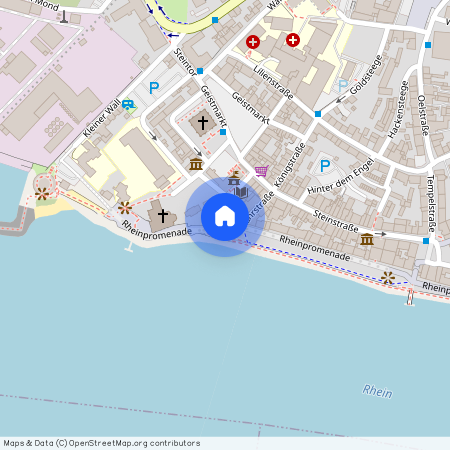Image resolution: width=450 pixels, height=450 pixels.
Task: Click the faded parking icon near Goldsteege
Action: 343,86
